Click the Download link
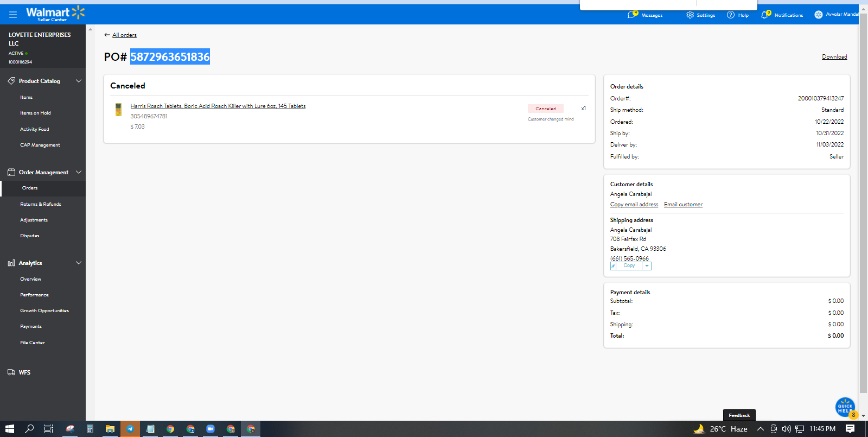The image size is (868, 437). coord(834,56)
